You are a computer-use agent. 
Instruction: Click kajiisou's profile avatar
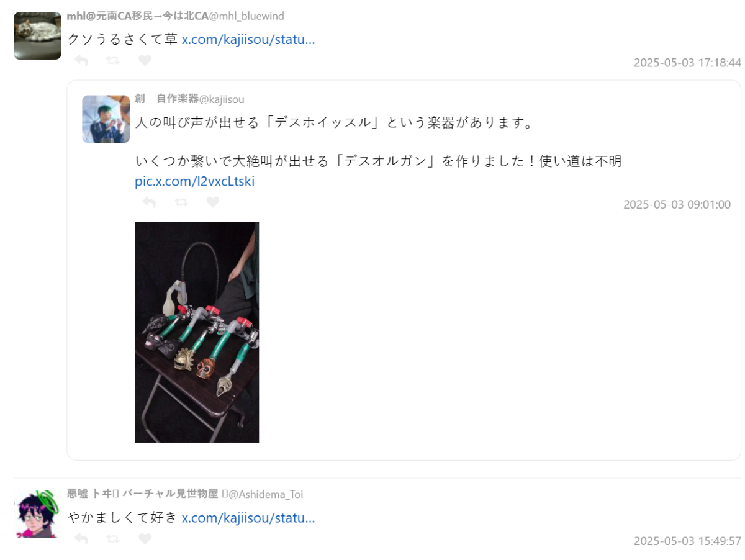106,119
